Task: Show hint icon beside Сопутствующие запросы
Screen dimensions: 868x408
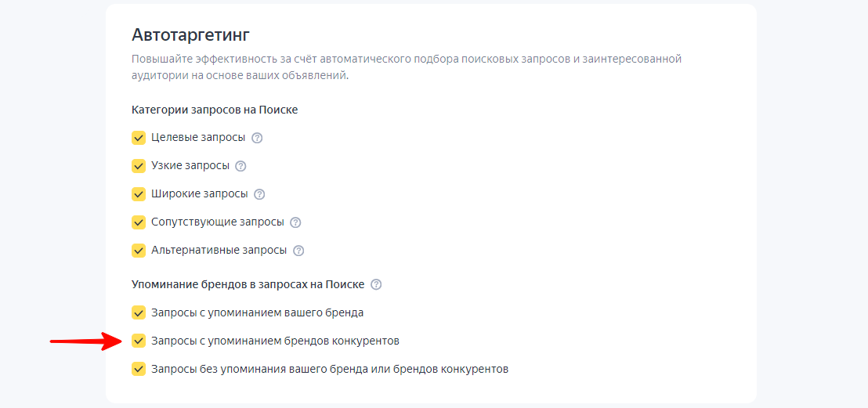Action: [x=295, y=222]
